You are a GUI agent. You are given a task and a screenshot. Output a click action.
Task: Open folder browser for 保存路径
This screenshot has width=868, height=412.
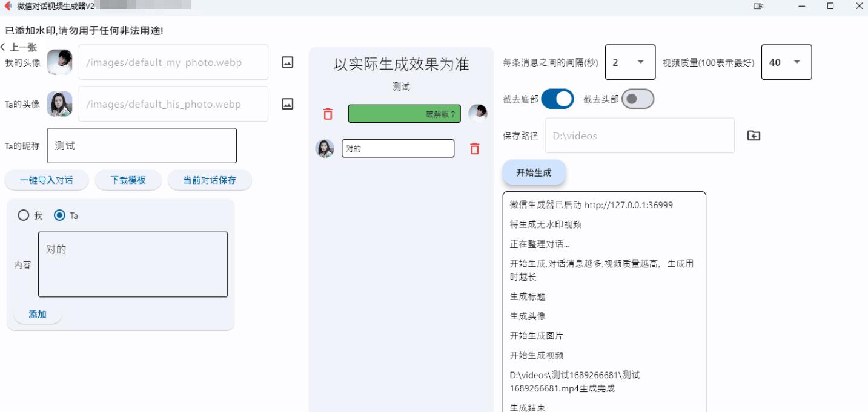[x=754, y=136]
